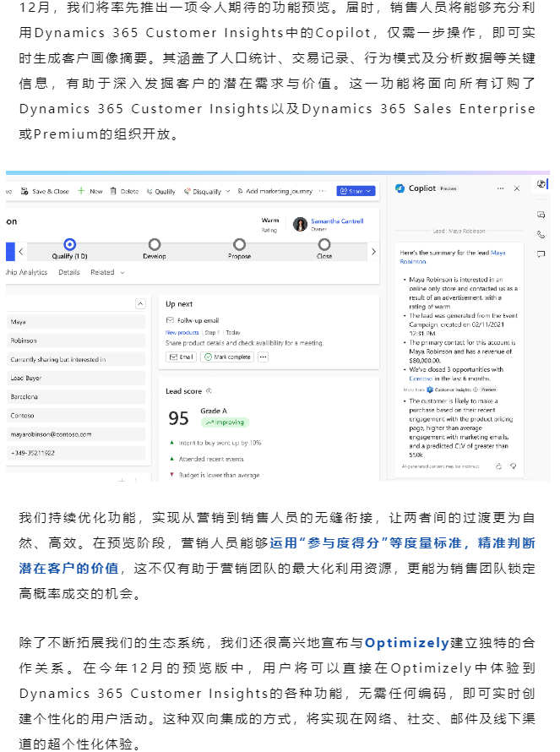Click Add marketing journey
Screen dimensions: 560x752
(275, 191)
